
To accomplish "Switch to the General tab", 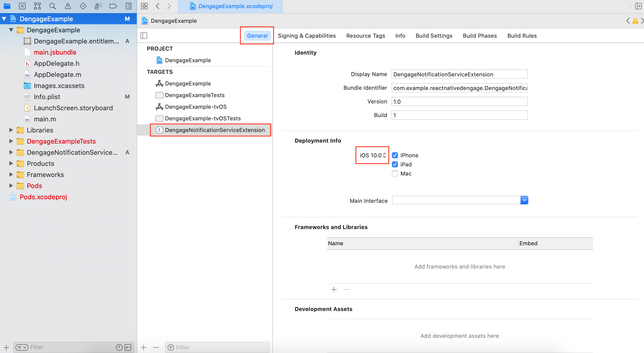I will tap(257, 36).
